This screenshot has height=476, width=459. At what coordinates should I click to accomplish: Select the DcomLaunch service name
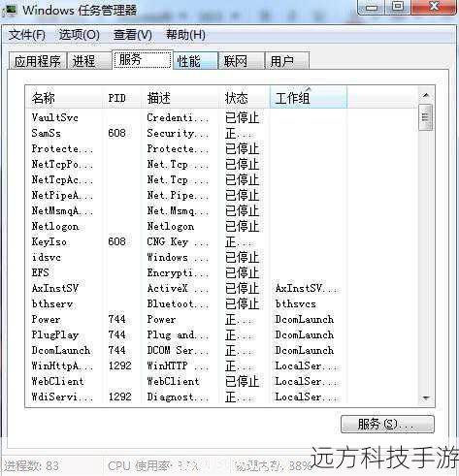pyautogui.click(x=61, y=350)
